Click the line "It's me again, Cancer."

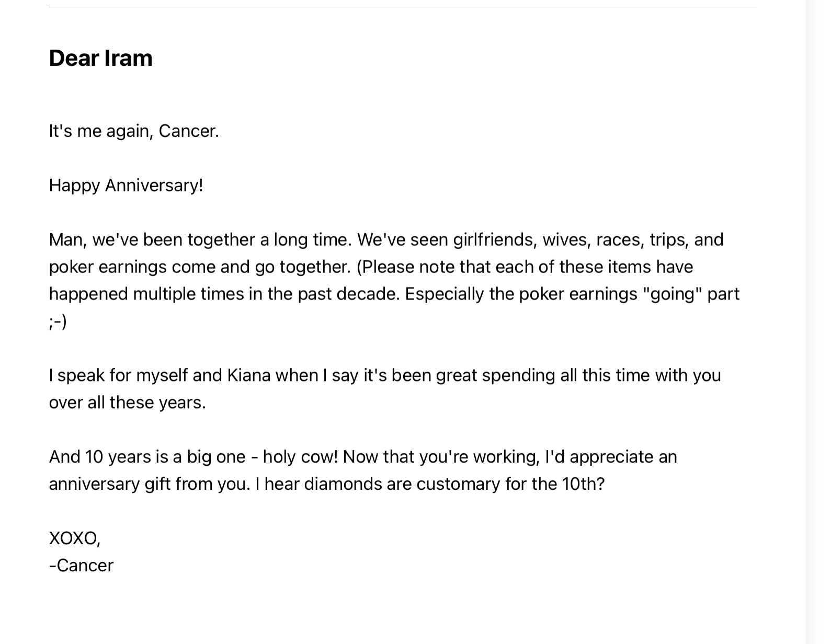pos(134,131)
